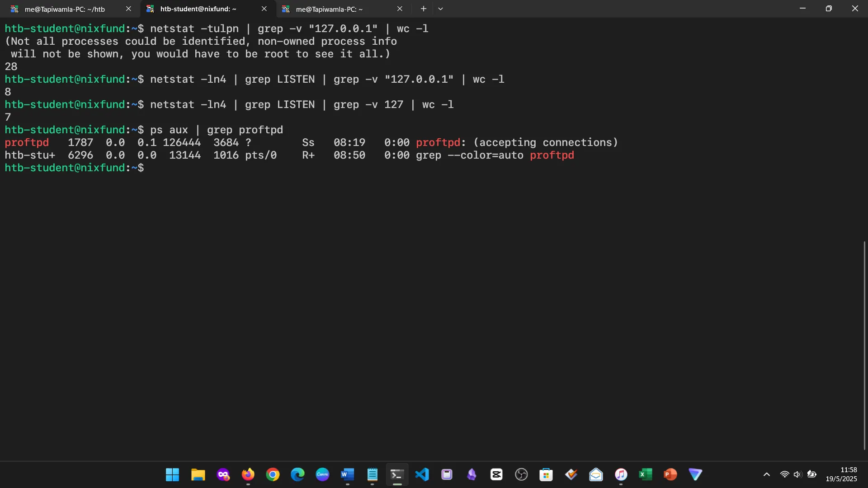Screen dimensions: 868x488
Task: Open iTunes from the taskbar
Action: tap(621, 474)
